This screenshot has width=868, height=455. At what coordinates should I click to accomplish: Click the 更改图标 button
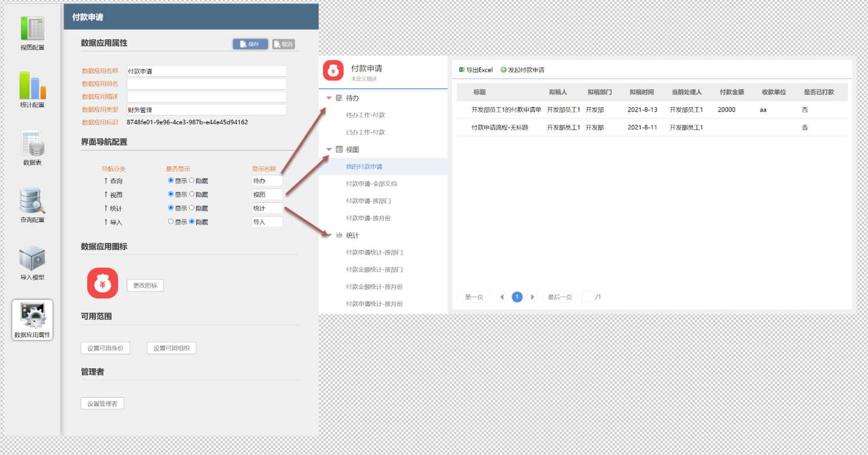pos(145,286)
